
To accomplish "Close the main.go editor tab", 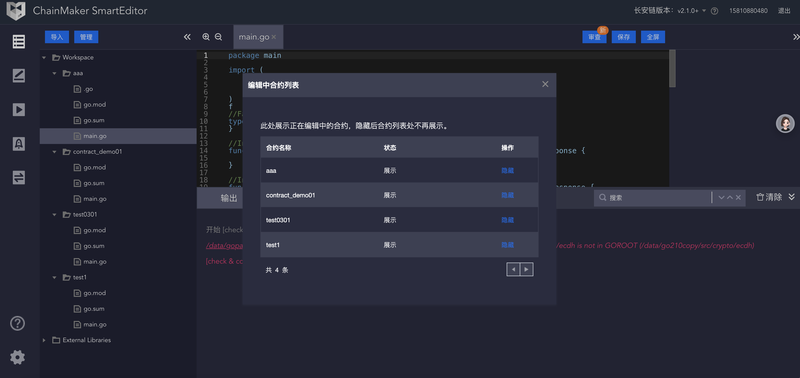I will coord(273,37).
